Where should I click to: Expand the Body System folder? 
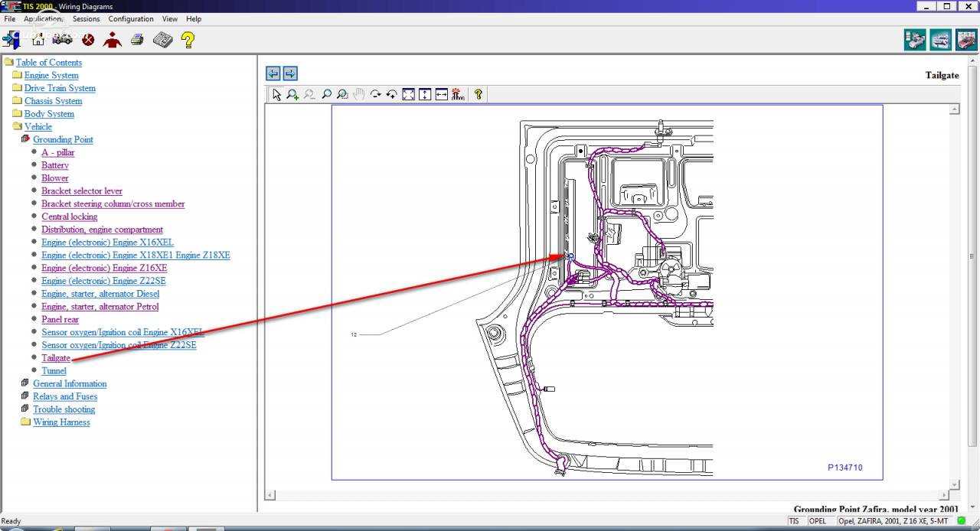click(17, 113)
